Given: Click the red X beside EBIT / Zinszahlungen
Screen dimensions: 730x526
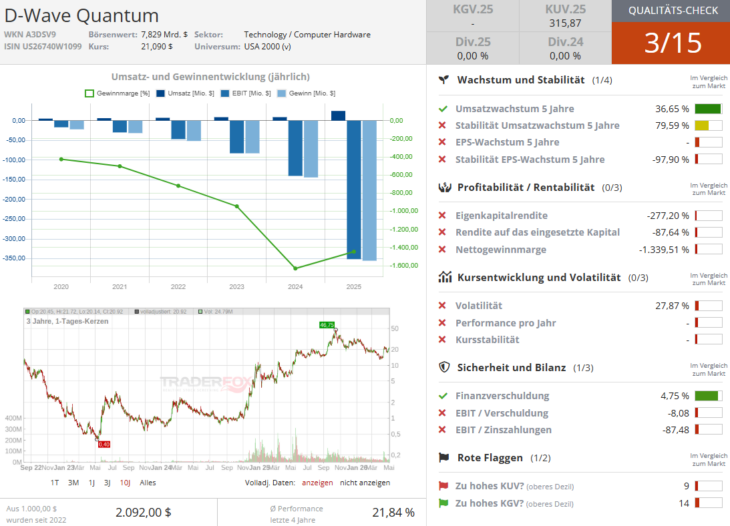Looking at the screenshot, I should (x=442, y=430).
